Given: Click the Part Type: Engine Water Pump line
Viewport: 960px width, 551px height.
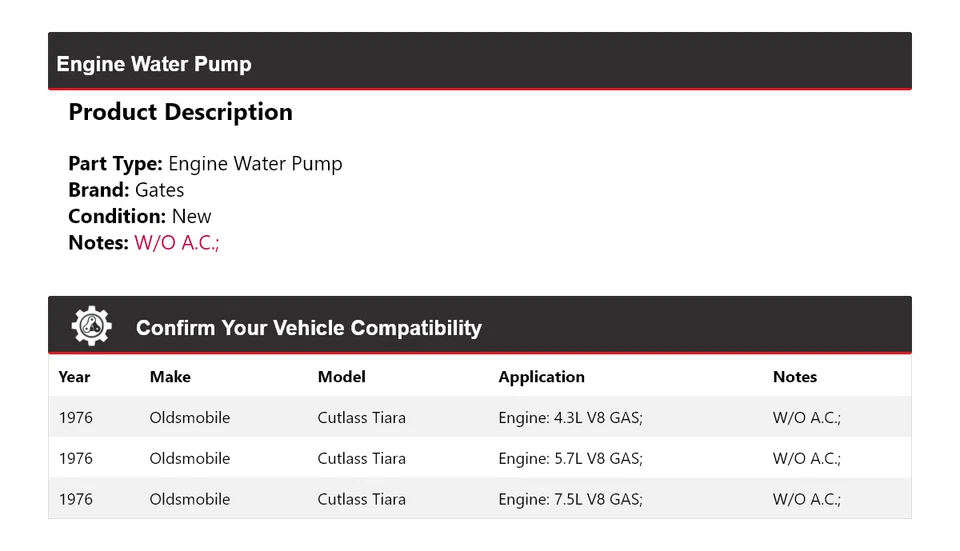Looking at the screenshot, I should (205, 164).
